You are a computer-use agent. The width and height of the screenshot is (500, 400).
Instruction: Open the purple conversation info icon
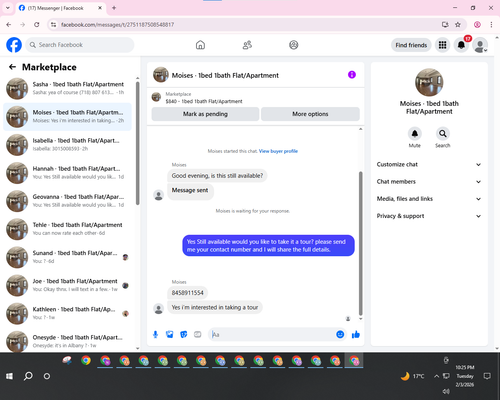352,75
